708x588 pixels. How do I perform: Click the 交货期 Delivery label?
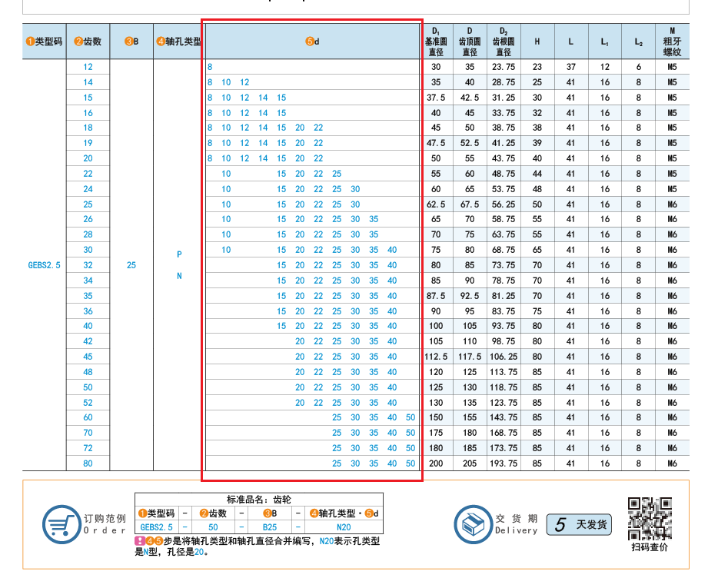(517, 524)
